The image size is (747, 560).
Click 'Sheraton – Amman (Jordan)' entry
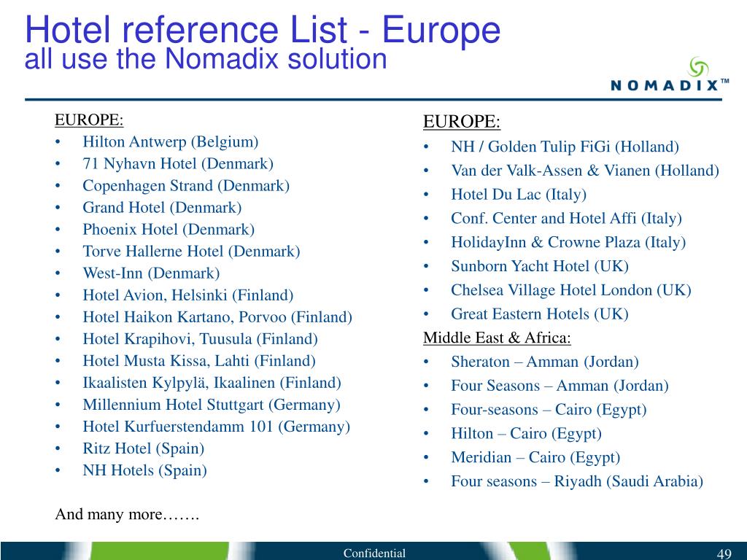click(x=545, y=362)
